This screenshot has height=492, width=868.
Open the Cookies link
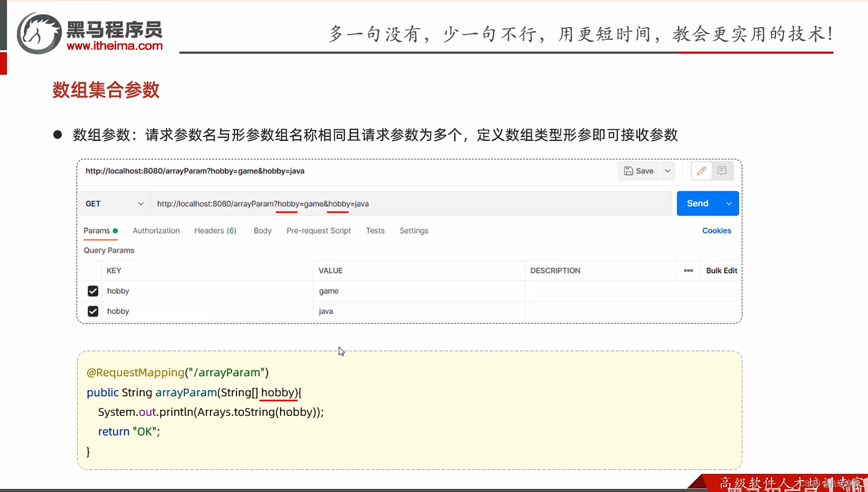[x=717, y=231]
